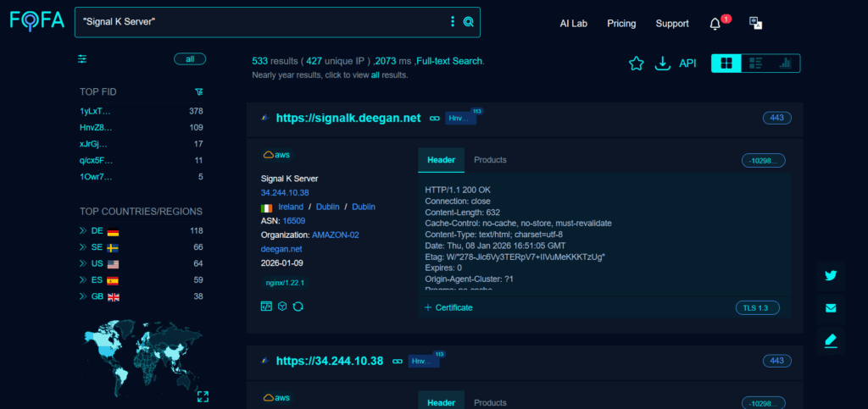Click the edit feedback pencil icon
Screen dimensions: 868x409
click(831, 340)
